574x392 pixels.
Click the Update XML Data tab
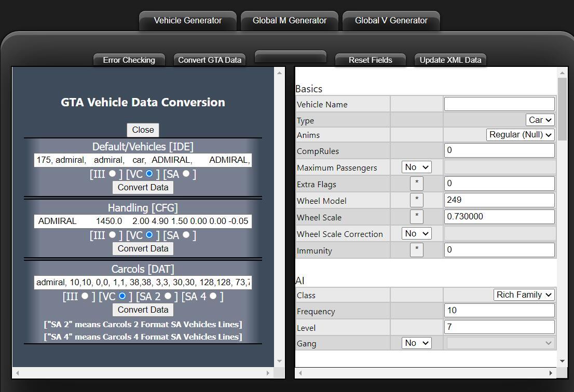pos(450,60)
